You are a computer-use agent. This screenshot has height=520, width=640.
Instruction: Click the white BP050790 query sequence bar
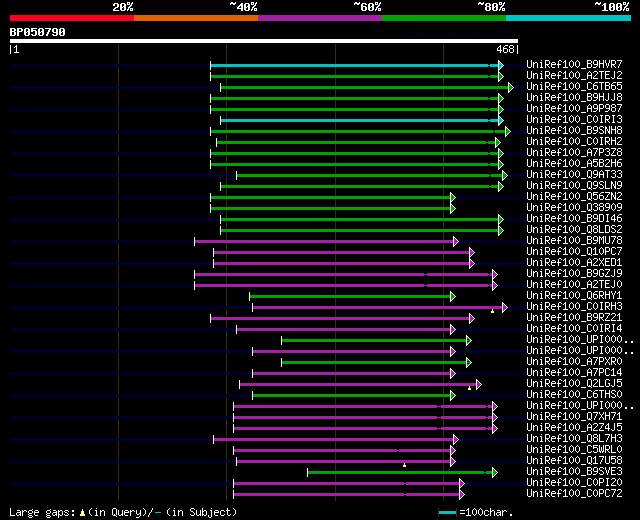tap(264, 41)
